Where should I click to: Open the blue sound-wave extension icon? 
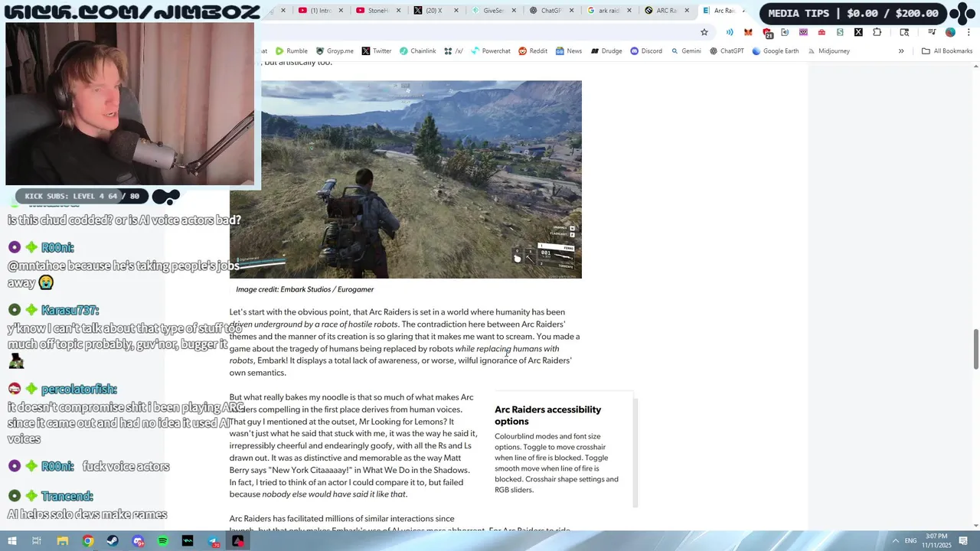click(730, 32)
